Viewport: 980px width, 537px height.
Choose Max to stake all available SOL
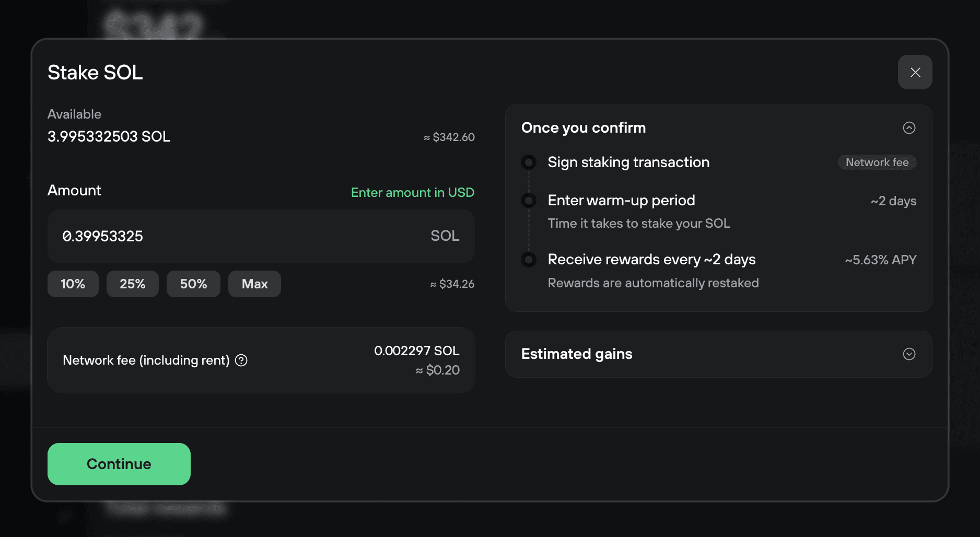[254, 284]
